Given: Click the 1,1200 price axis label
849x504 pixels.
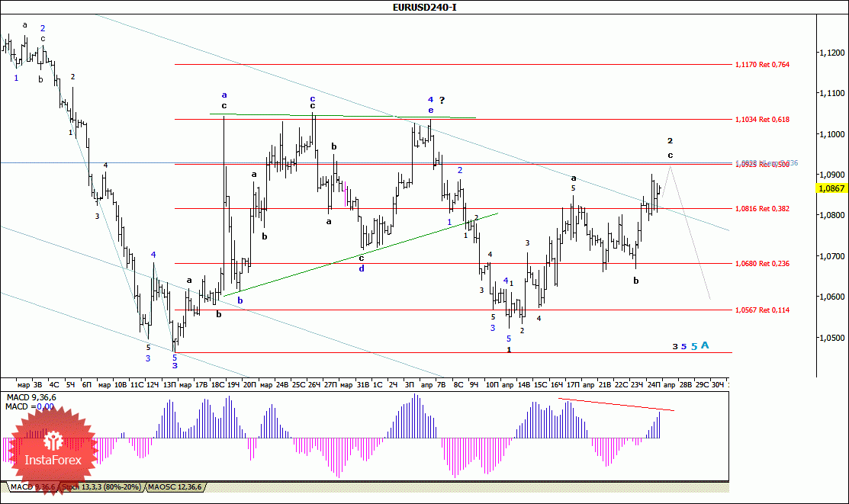Looking at the screenshot, I should point(831,53).
